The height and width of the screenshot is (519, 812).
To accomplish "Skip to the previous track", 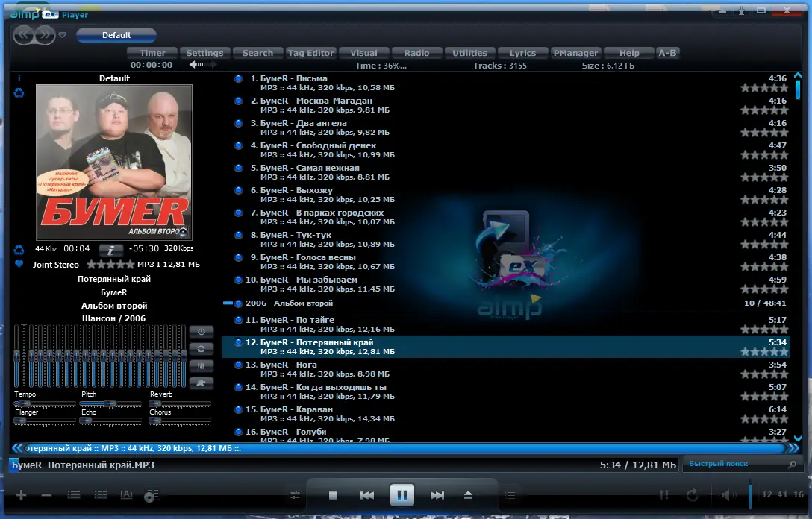I will [x=367, y=495].
